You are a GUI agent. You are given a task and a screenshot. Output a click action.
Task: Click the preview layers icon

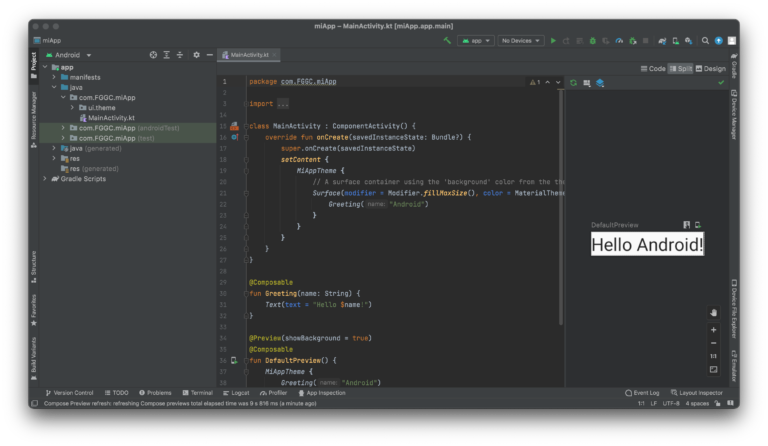click(x=600, y=83)
